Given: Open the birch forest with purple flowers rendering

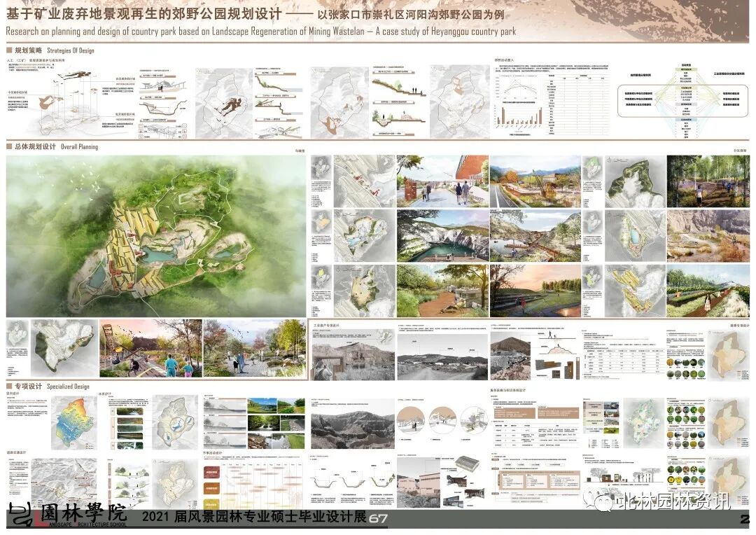Looking at the screenshot, I should click(708, 181).
